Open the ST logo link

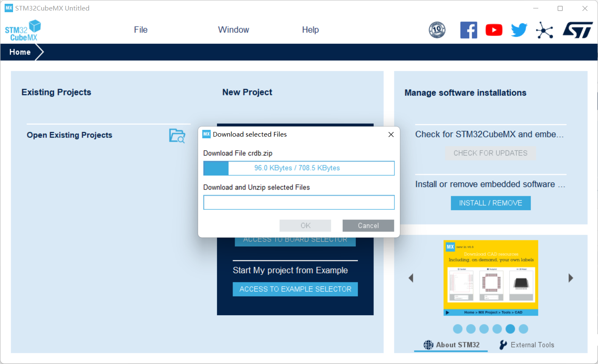578,30
